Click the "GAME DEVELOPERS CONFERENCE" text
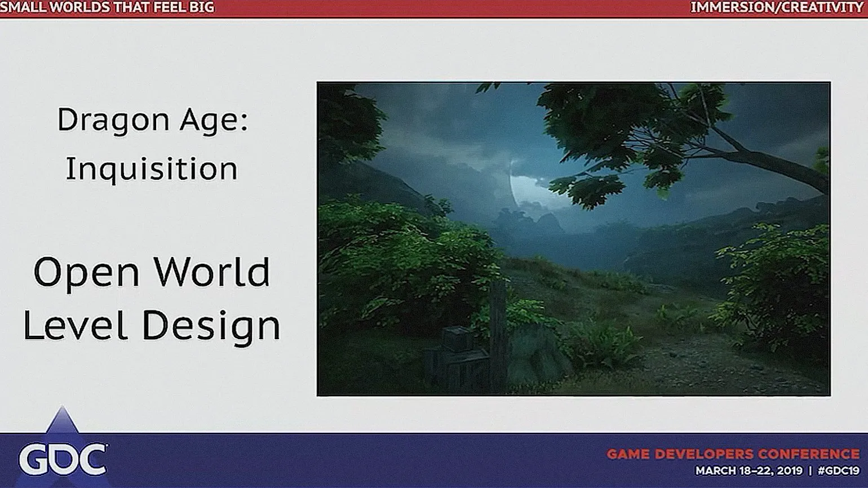This screenshot has width=868, height=488. point(733,454)
